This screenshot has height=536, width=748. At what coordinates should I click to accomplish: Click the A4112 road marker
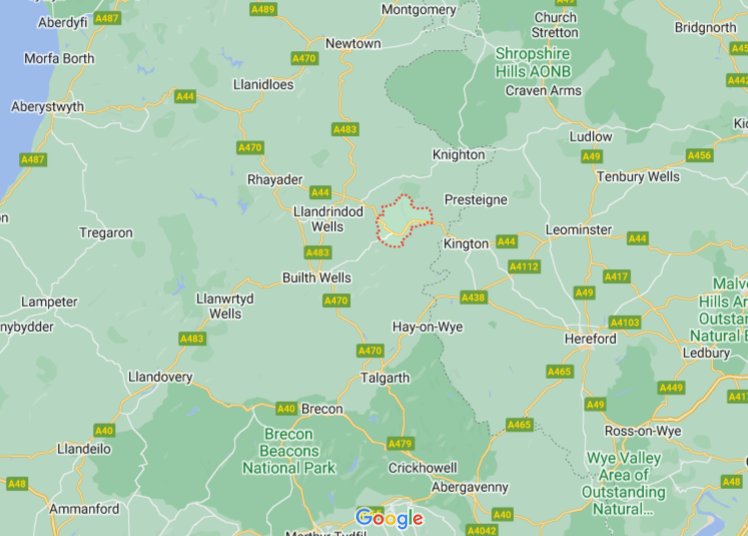[x=524, y=267]
